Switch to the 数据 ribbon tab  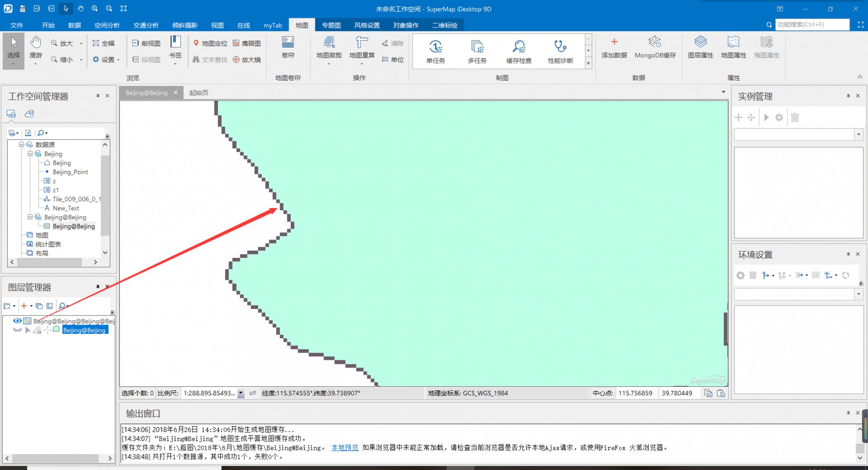pos(74,25)
